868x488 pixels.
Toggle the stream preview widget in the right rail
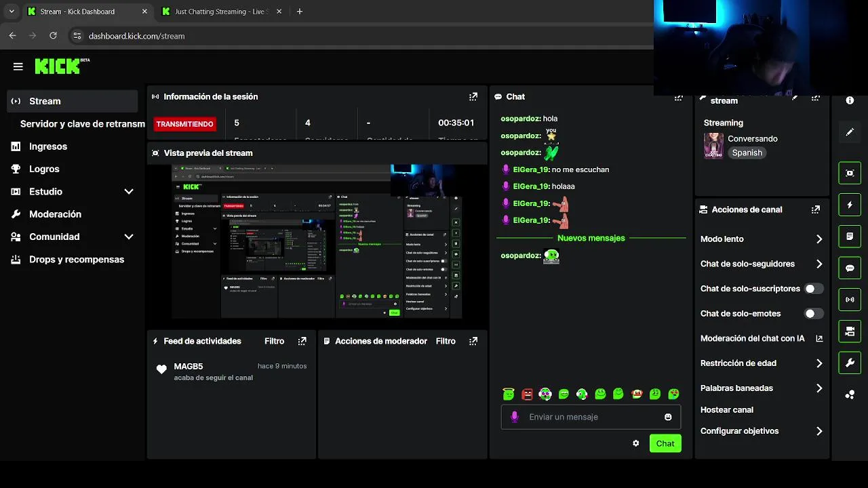[x=850, y=173]
